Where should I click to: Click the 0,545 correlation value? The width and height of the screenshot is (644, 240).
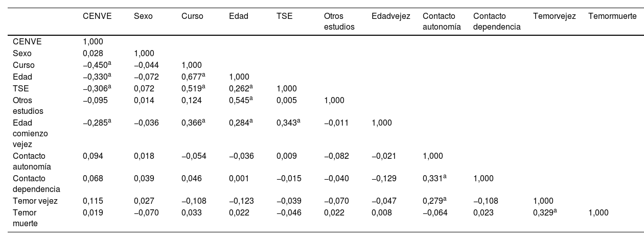click(x=240, y=101)
